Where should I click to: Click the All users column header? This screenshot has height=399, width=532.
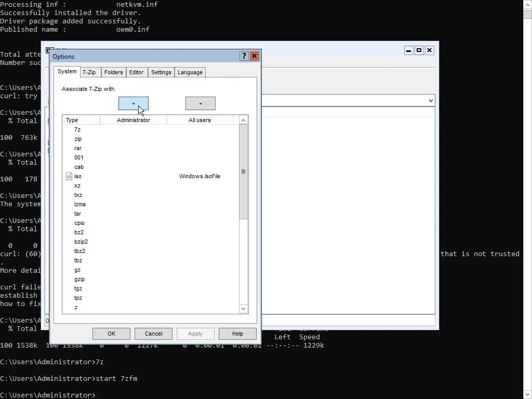[200, 120]
